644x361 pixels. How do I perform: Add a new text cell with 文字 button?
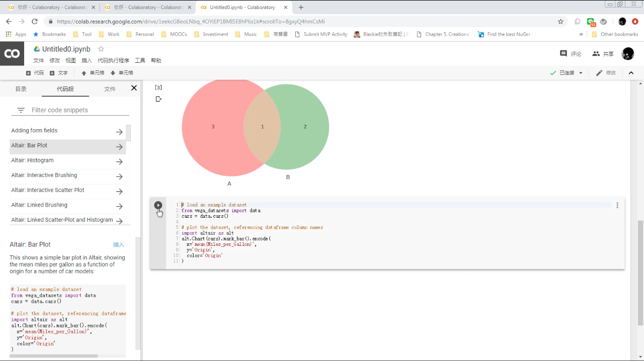(x=59, y=73)
